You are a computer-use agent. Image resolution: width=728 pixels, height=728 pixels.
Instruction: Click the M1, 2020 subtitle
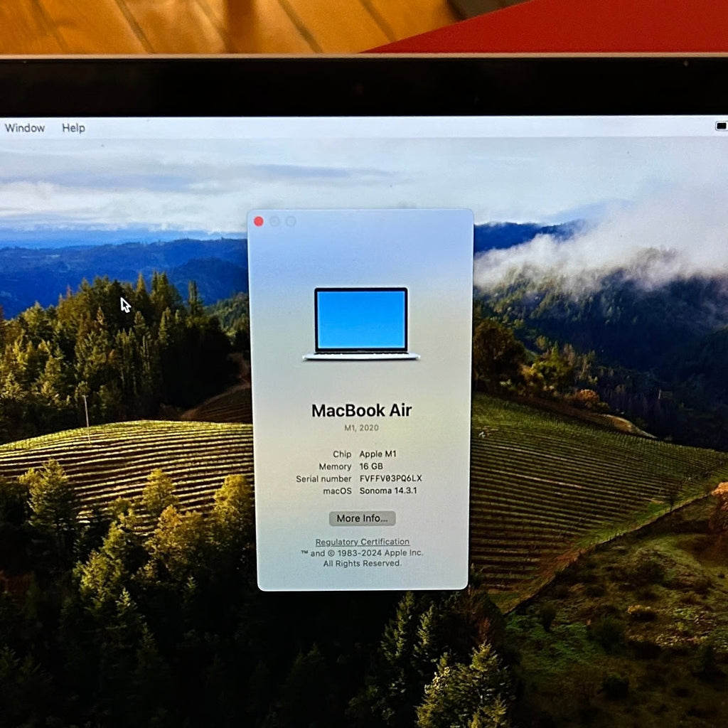pos(362,427)
